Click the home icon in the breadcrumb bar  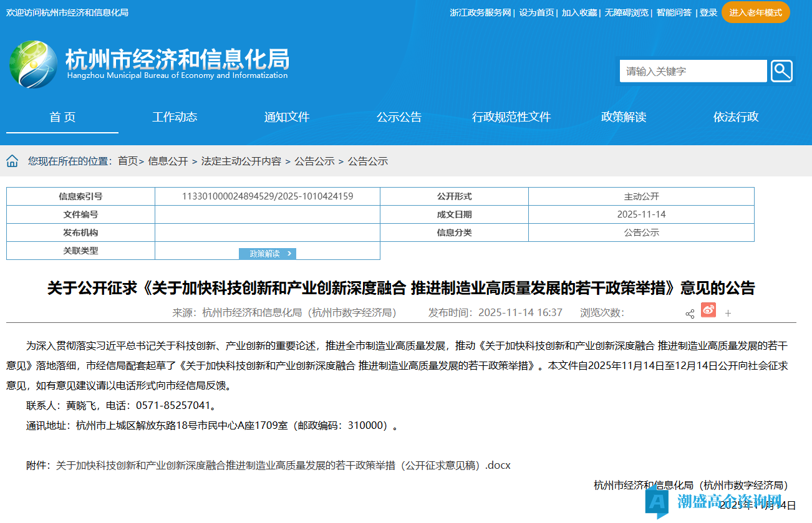[11, 160]
